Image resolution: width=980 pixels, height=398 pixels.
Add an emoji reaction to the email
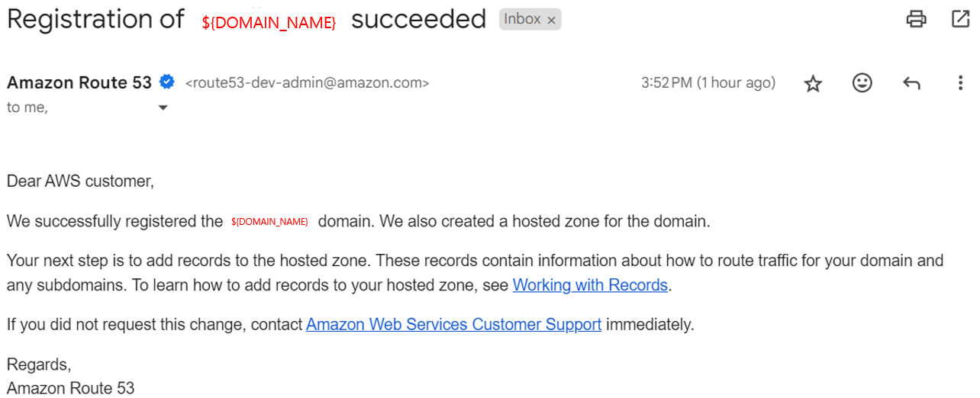pyautogui.click(x=862, y=83)
